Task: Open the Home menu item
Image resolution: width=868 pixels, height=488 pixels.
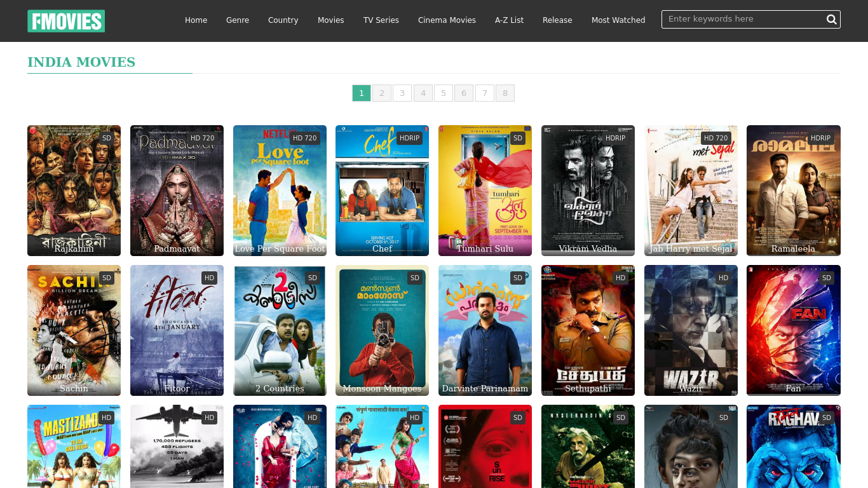Action: (196, 20)
